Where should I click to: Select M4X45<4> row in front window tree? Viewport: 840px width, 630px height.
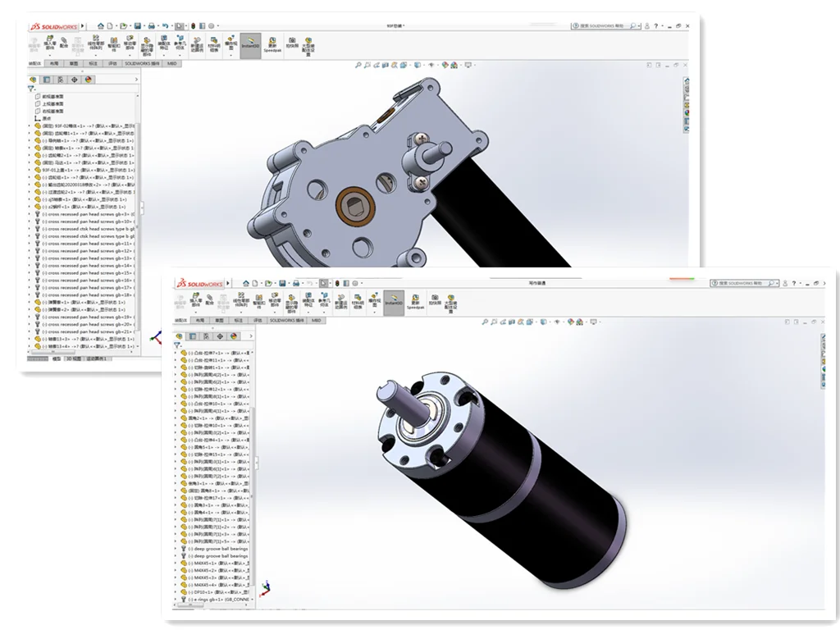[x=214, y=585]
